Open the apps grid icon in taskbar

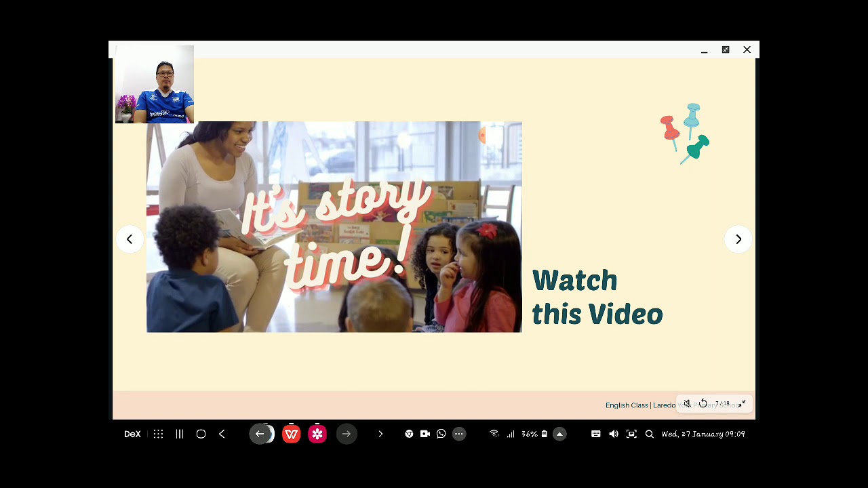[x=158, y=434]
